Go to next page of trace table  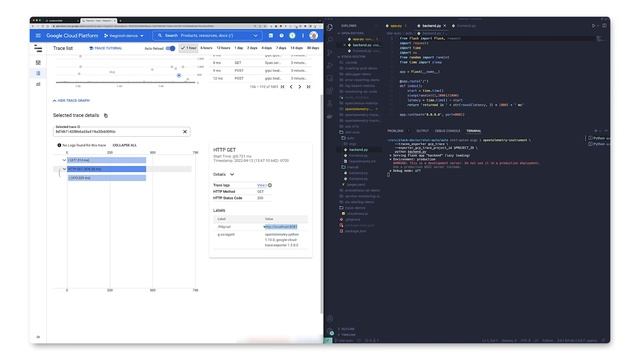point(300,87)
